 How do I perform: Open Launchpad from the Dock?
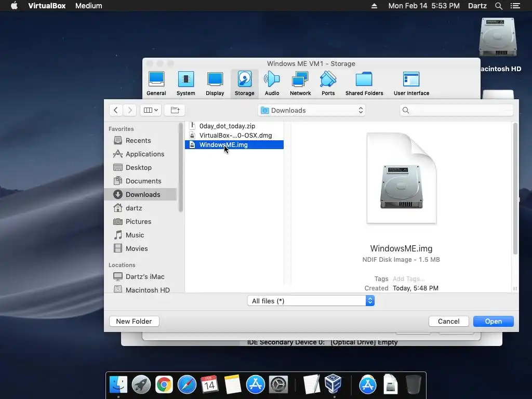pos(141,385)
